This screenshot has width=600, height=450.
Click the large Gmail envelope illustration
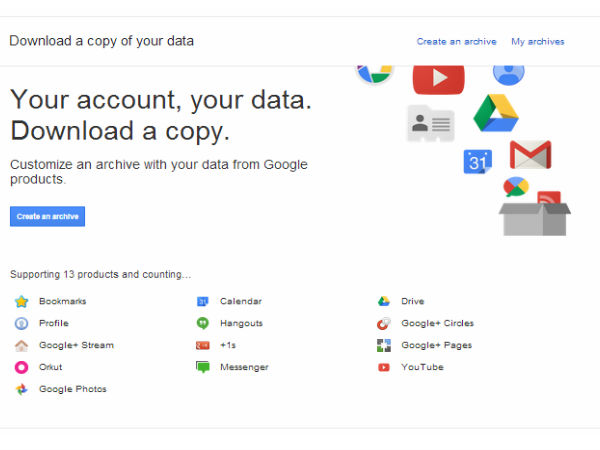tap(530, 155)
